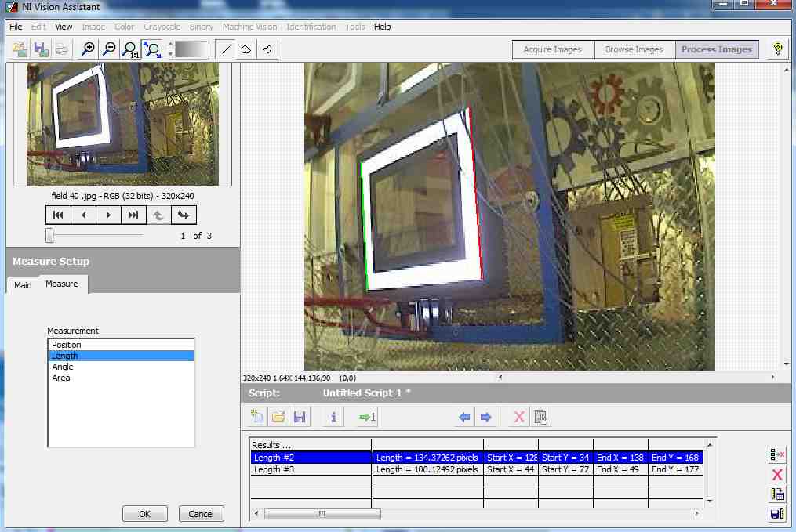Click the large red X delete all results icon
Screen dimensions: 796x532
(x=777, y=475)
